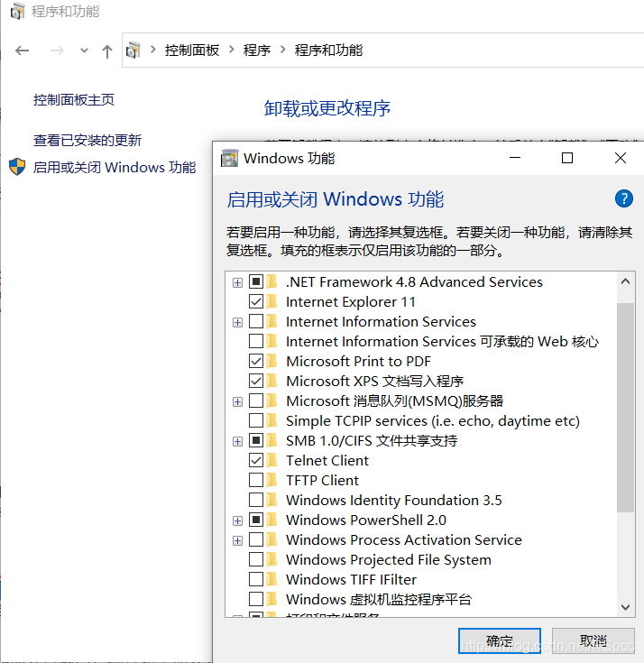Select Windows Projected File System row text
This screenshot has width=644, height=663.
pyautogui.click(x=389, y=560)
